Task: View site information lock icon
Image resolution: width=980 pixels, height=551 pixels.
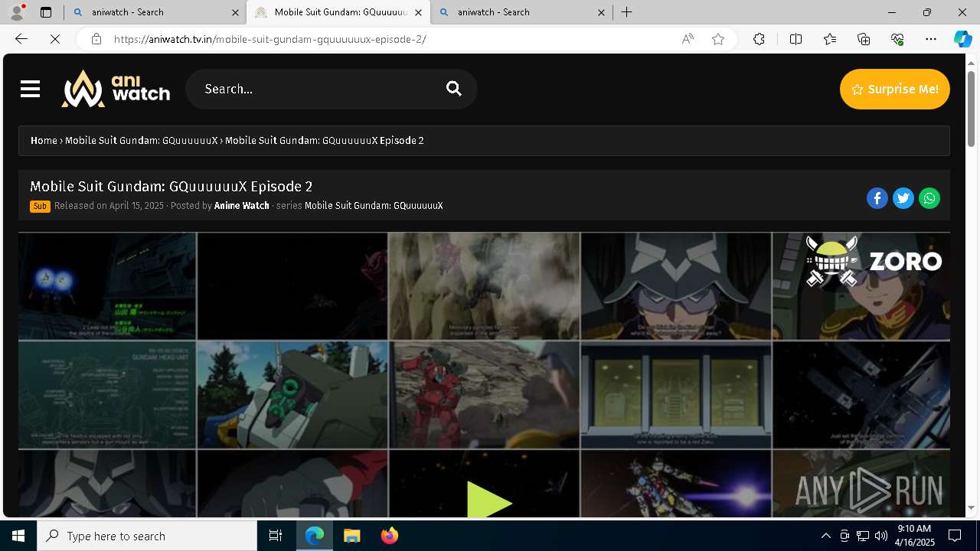Action: pos(96,39)
